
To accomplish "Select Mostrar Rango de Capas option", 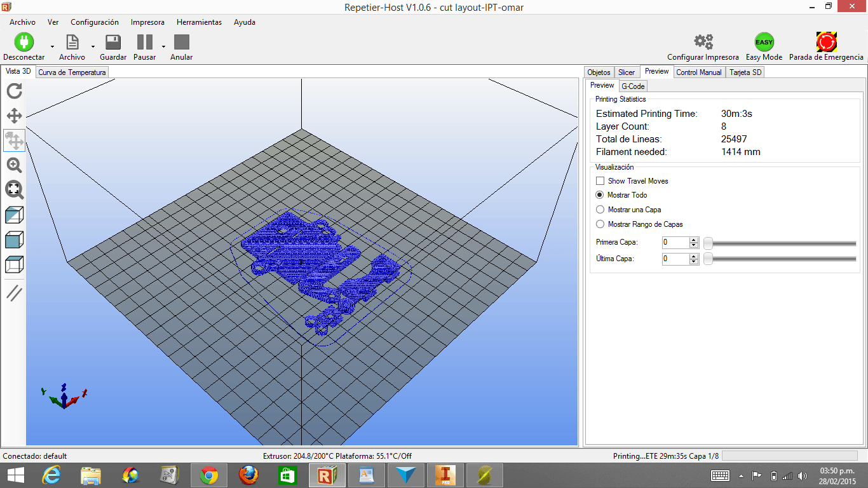I will point(600,224).
